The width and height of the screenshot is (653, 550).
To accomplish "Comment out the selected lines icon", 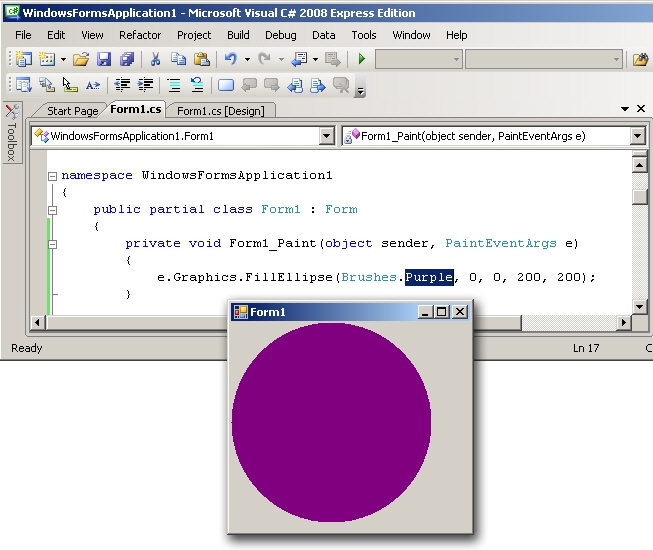I will 174,85.
